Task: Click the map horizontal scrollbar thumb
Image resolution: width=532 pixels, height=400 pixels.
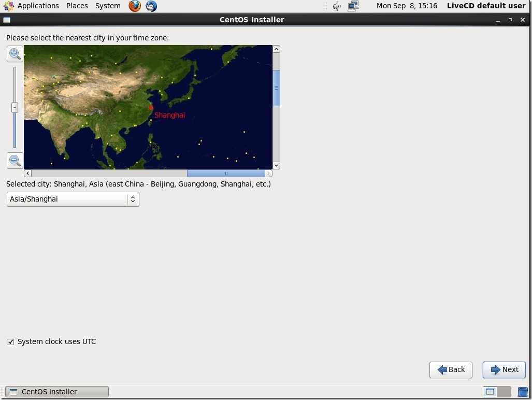Action: tap(226, 174)
